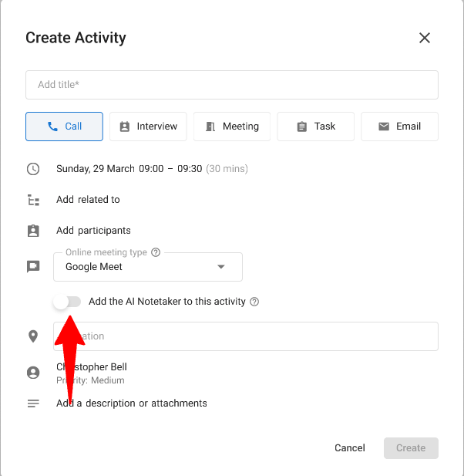Enable the AI Notetaker toggle

click(67, 302)
